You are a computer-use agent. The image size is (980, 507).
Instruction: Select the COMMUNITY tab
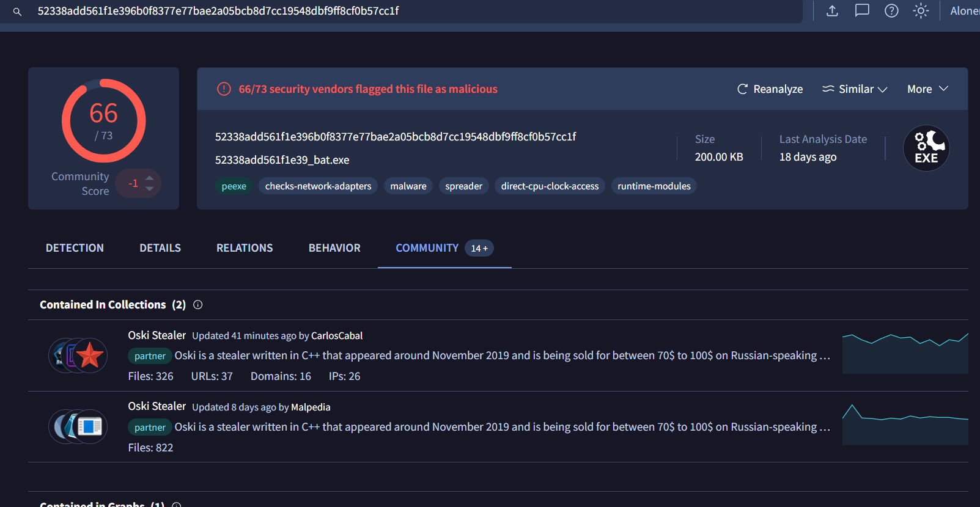[427, 248]
